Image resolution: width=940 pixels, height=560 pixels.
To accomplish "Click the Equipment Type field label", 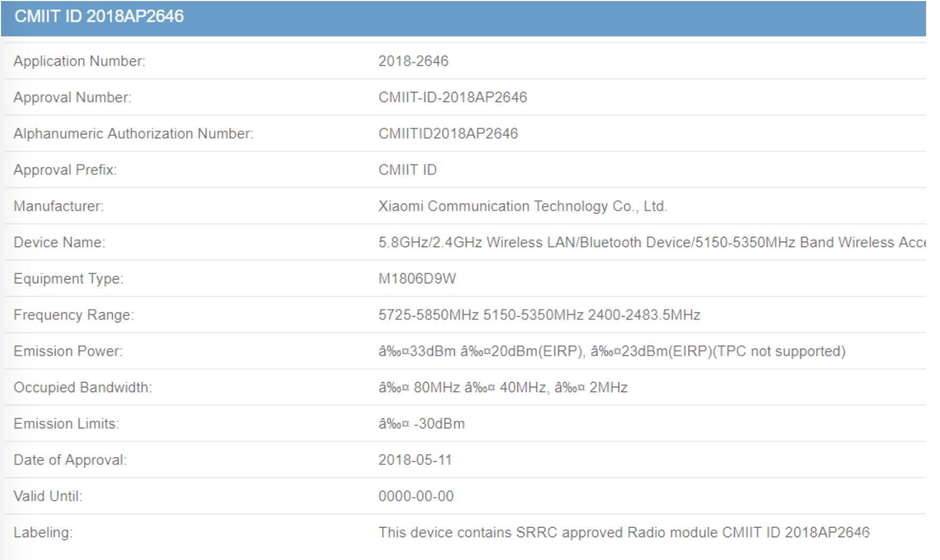I will pyautogui.click(x=68, y=279).
